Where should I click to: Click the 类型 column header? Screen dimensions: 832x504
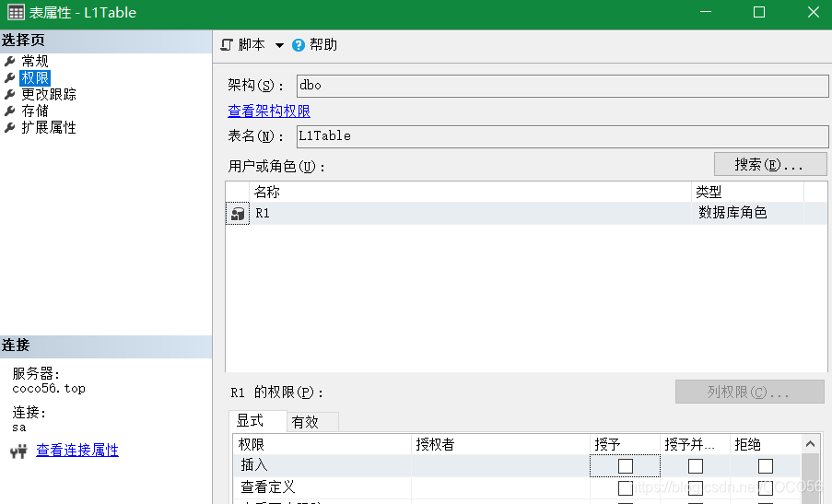pos(747,192)
